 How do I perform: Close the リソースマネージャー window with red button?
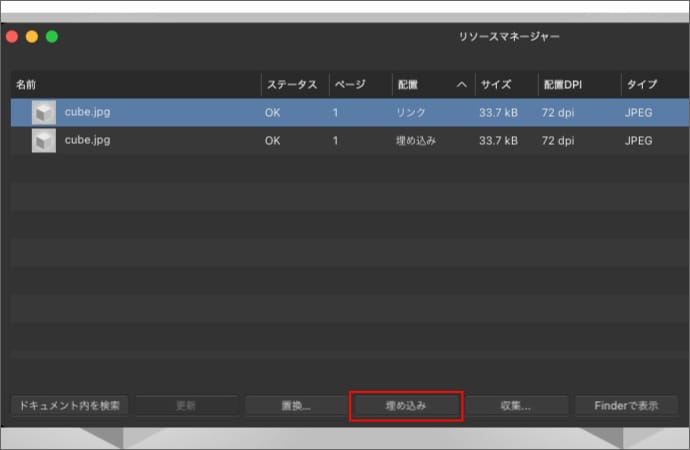pos(12,37)
